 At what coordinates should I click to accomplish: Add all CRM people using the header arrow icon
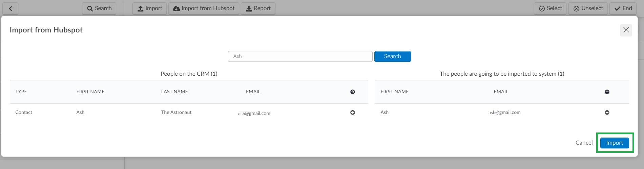click(353, 92)
